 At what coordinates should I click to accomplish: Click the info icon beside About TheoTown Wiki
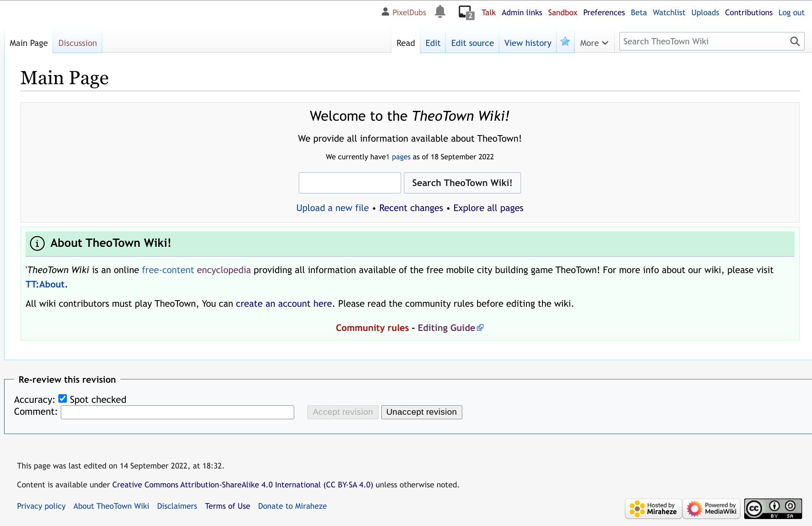37,243
